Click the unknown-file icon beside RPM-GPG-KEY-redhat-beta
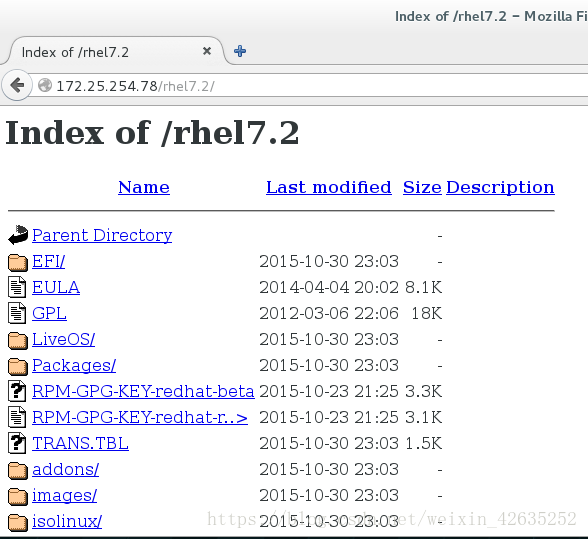Viewport: 588px width, 539px height. click(x=17, y=391)
